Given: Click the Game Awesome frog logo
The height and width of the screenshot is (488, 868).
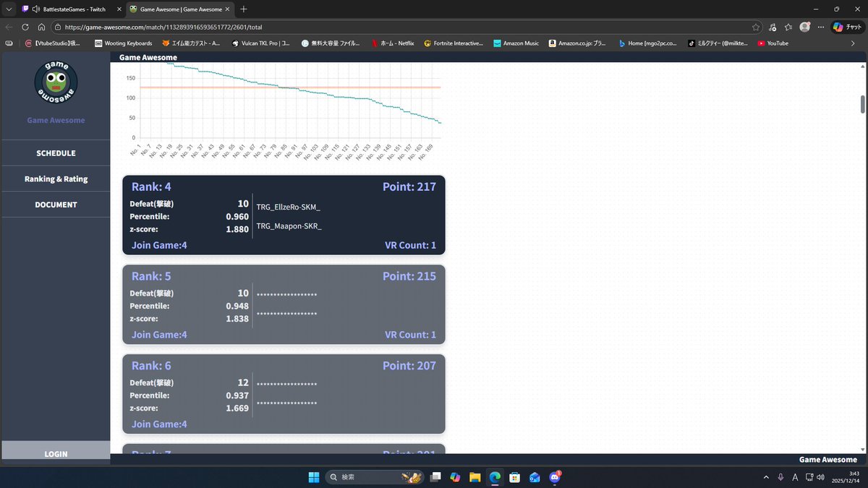Looking at the screenshot, I should tap(56, 82).
